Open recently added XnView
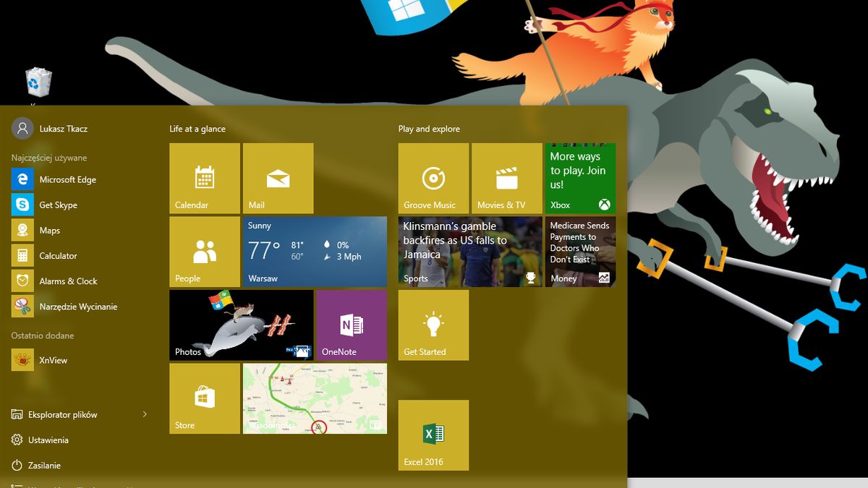Screen dimensions: 868x488 point(80,360)
